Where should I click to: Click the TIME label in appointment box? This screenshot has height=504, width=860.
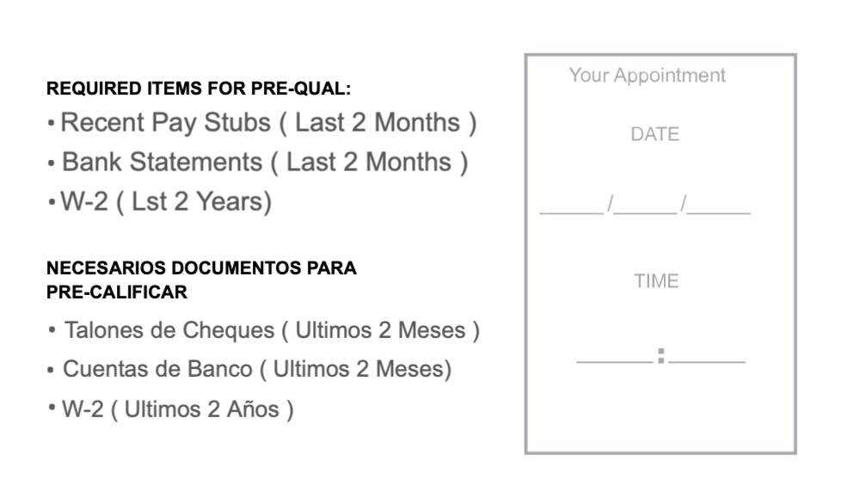coord(656,281)
